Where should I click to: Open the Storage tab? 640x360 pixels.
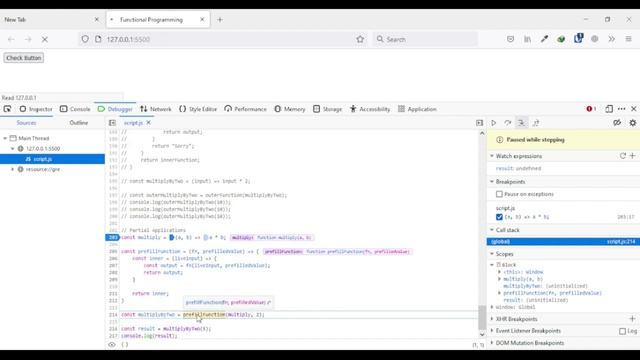tap(327, 109)
